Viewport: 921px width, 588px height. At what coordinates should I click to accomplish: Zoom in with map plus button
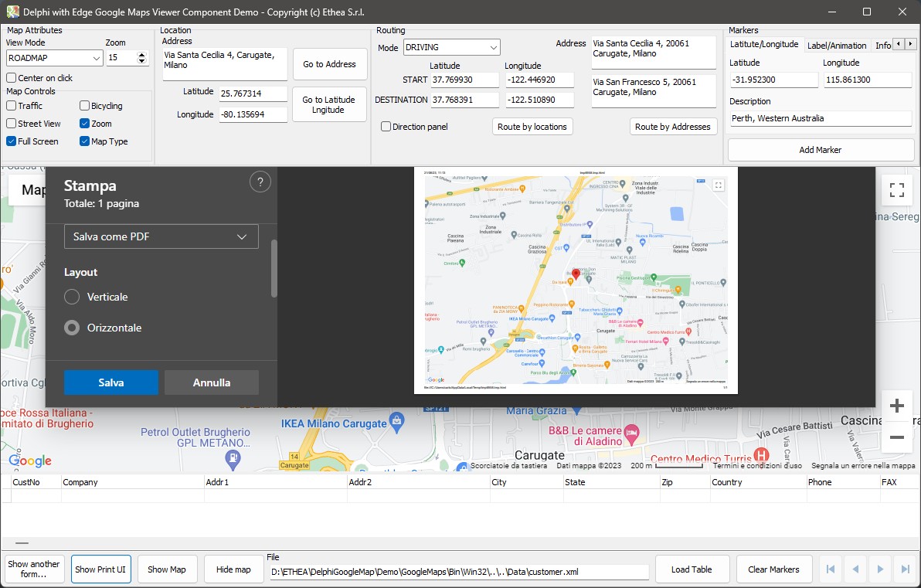click(x=896, y=406)
